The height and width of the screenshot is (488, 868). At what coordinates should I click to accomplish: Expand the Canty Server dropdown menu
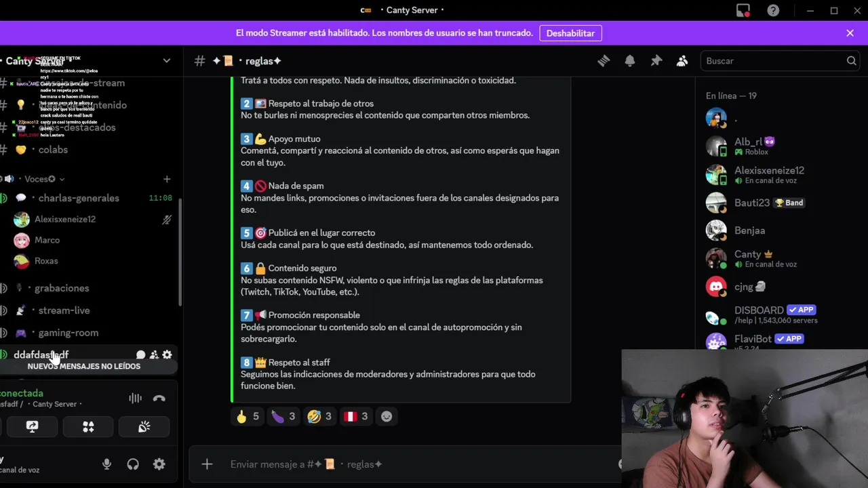(x=166, y=61)
